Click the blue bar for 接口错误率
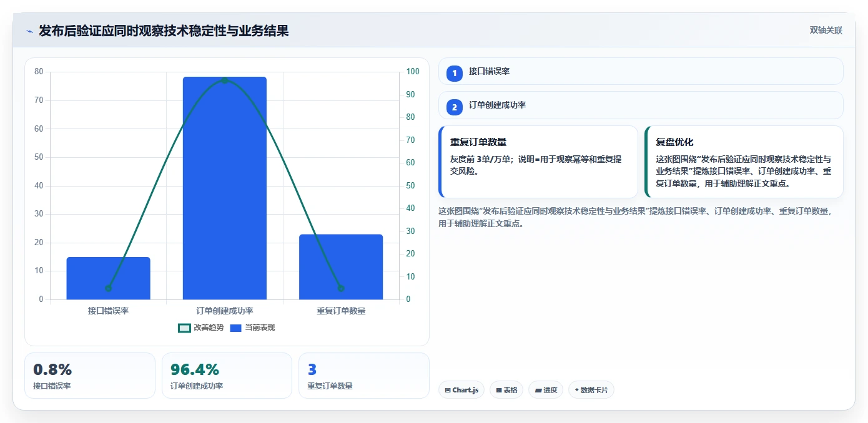The image size is (868, 423). pyautogui.click(x=108, y=278)
